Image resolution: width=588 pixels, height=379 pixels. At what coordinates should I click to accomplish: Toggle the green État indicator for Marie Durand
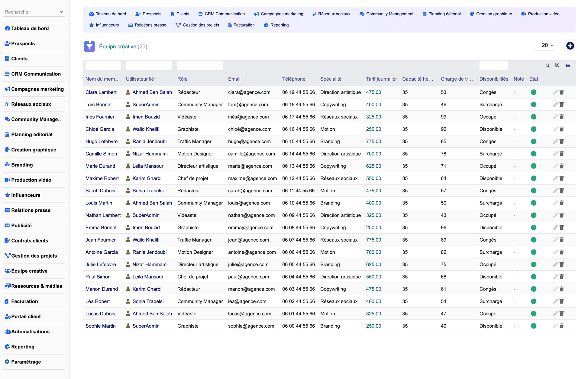tap(534, 166)
